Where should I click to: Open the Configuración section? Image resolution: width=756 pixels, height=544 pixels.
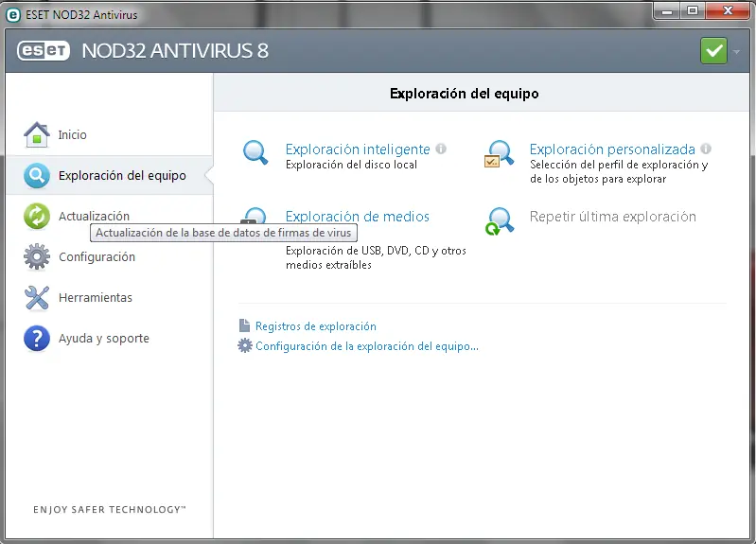coord(97,256)
